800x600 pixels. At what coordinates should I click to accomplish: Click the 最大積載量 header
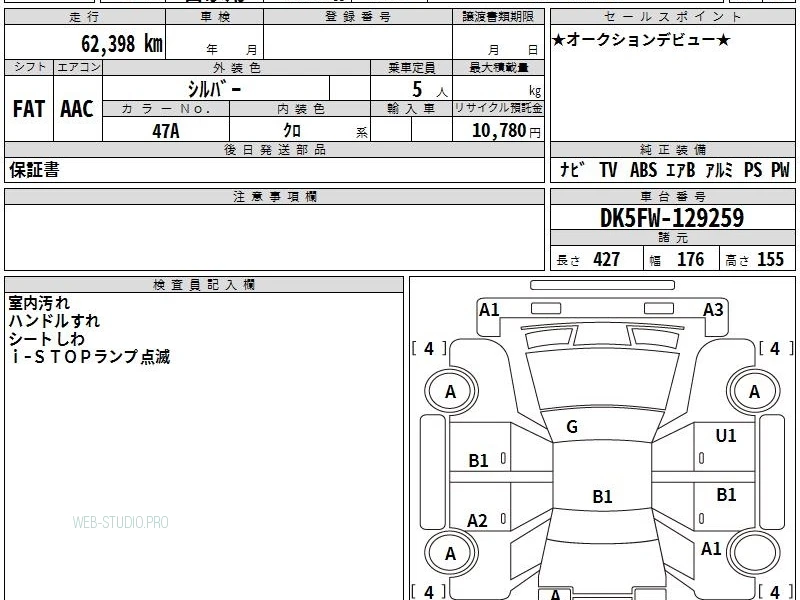point(498,68)
